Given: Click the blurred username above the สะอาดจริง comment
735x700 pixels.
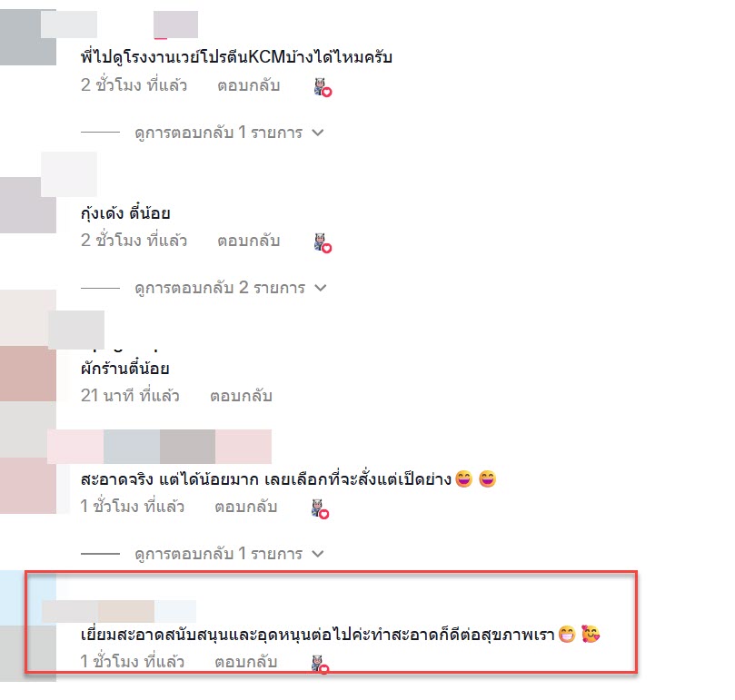Looking at the screenshot, I should click(x=159, y=447).
